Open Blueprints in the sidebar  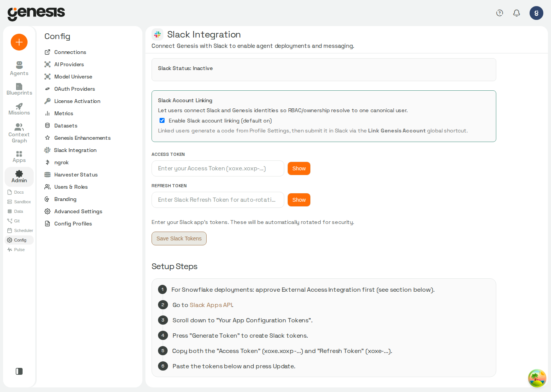[x=19, y=89]
